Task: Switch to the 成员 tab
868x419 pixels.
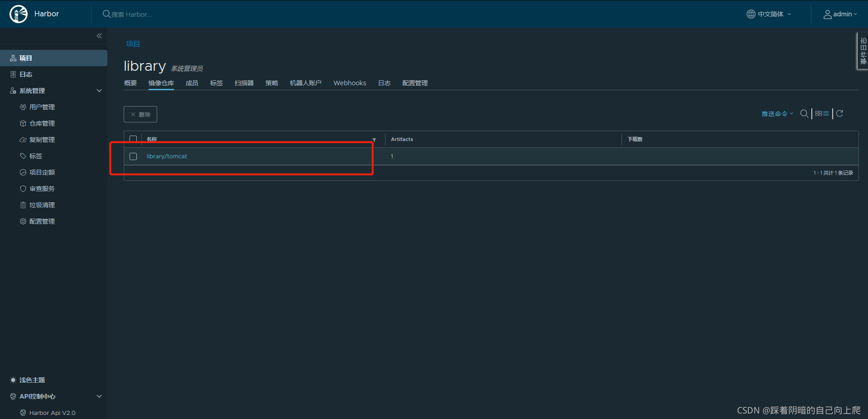Action: point(192,83)
